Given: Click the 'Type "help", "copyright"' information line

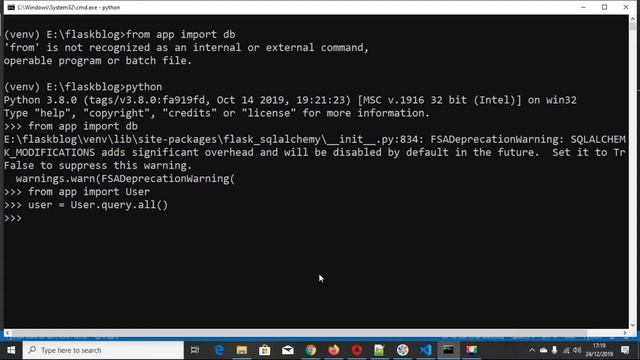Looking at the screenshot, I should pos(217,113).
